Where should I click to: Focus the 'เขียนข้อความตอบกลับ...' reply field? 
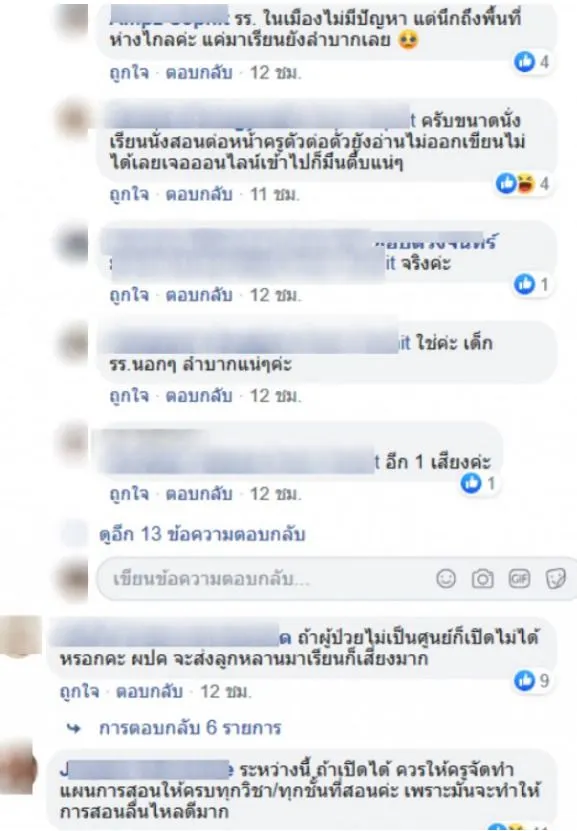(x=336, y=579)
